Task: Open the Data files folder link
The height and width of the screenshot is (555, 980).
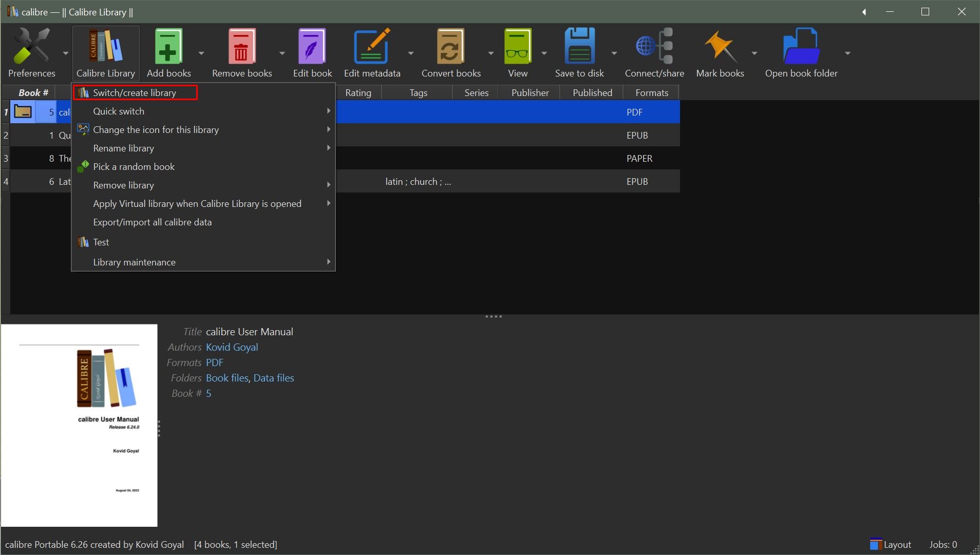Action: 274,378
